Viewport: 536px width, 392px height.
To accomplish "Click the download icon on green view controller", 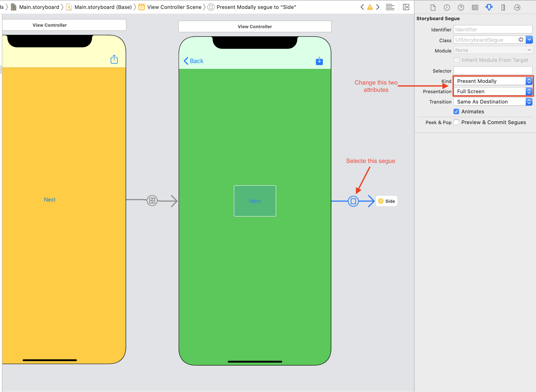I will [319, 61].
